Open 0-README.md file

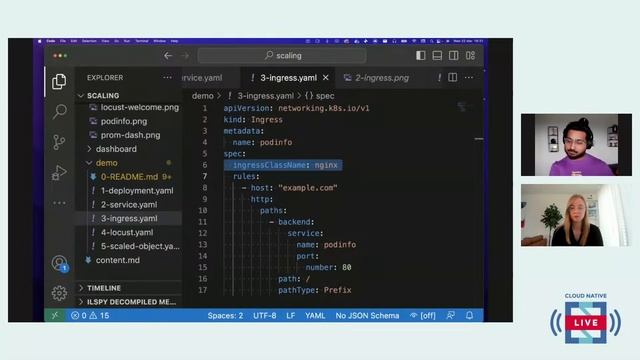click(x=129, y=177)
